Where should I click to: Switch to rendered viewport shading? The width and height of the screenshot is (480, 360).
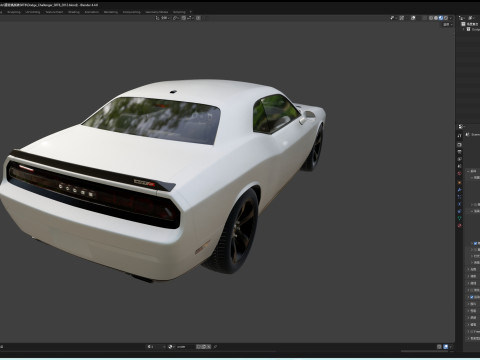[x=446, y=18]
